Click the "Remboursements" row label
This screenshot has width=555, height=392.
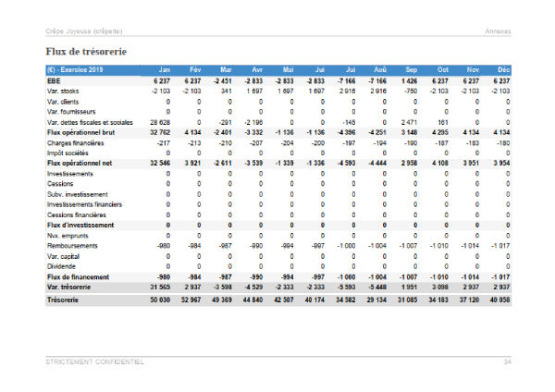[x=70, y=245]
